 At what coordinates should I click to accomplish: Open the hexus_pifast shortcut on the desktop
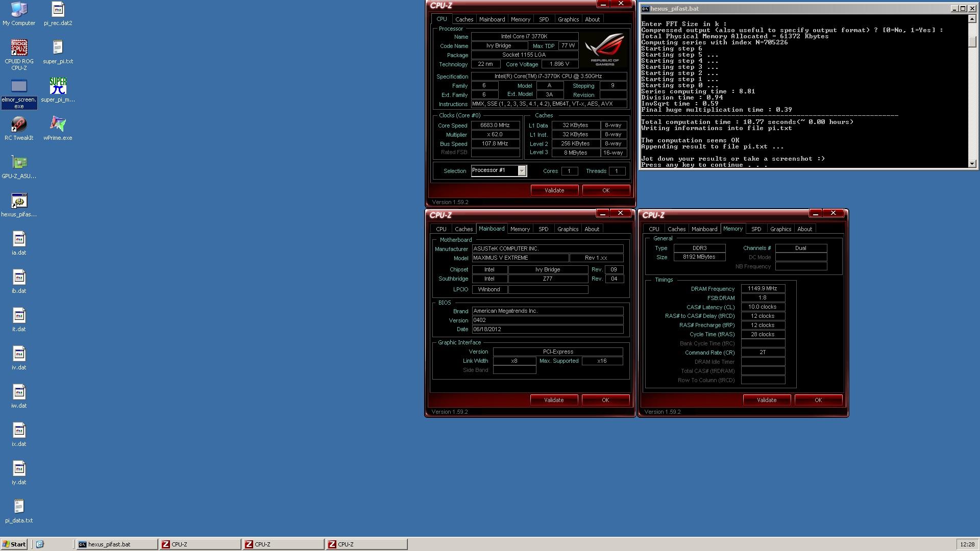(x=19, y=205)
